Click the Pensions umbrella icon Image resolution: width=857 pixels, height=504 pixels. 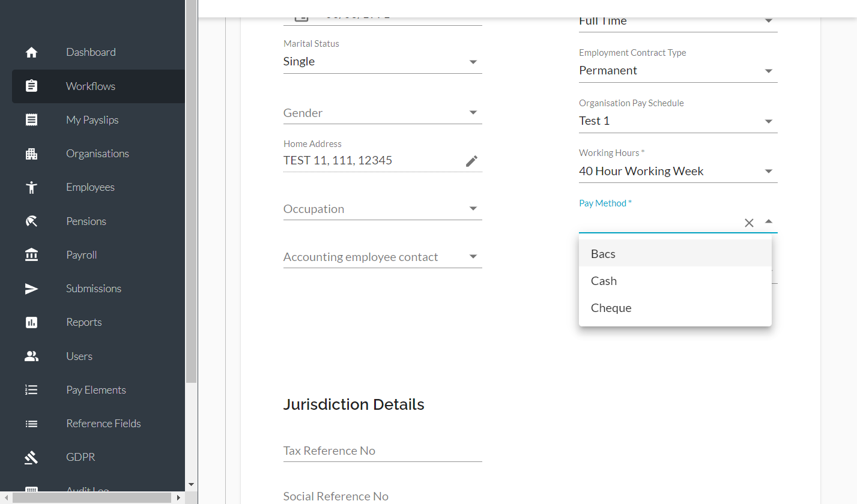click(32, 221)
